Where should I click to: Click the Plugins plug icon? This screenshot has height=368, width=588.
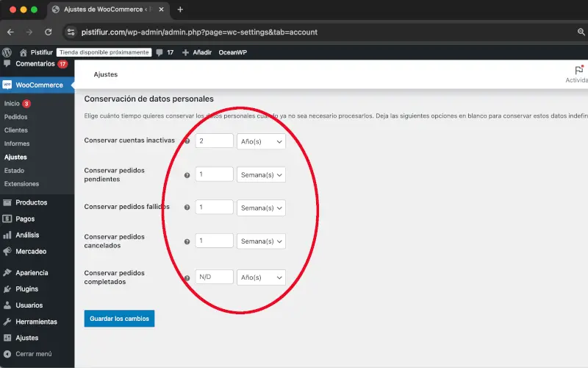coord(7,289)
